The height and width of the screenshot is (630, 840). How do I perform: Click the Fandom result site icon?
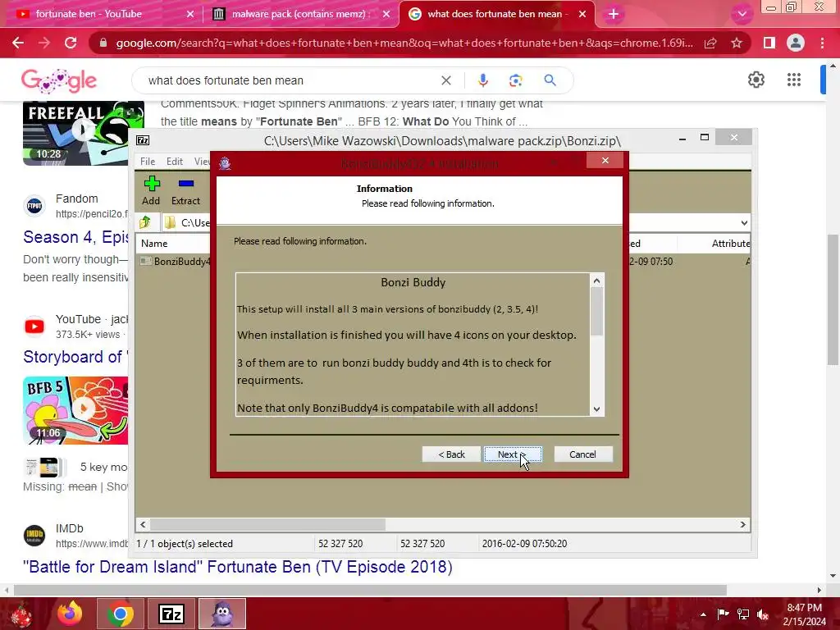click(34, 205)
